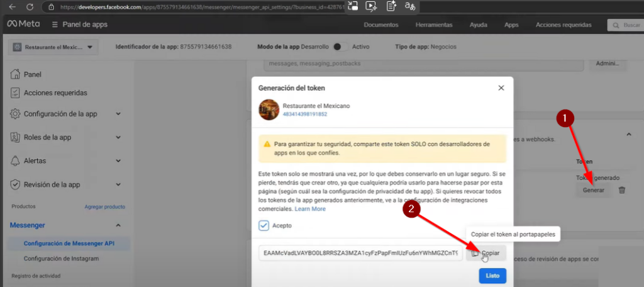The image size is (644, 287).
Task: Click the Panel house icon
Action: coord(15,74)
